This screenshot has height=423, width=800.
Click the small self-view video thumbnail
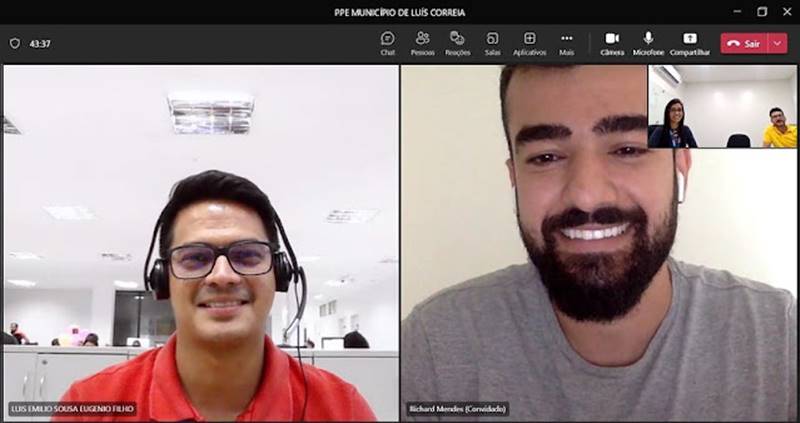pos(722,107)
